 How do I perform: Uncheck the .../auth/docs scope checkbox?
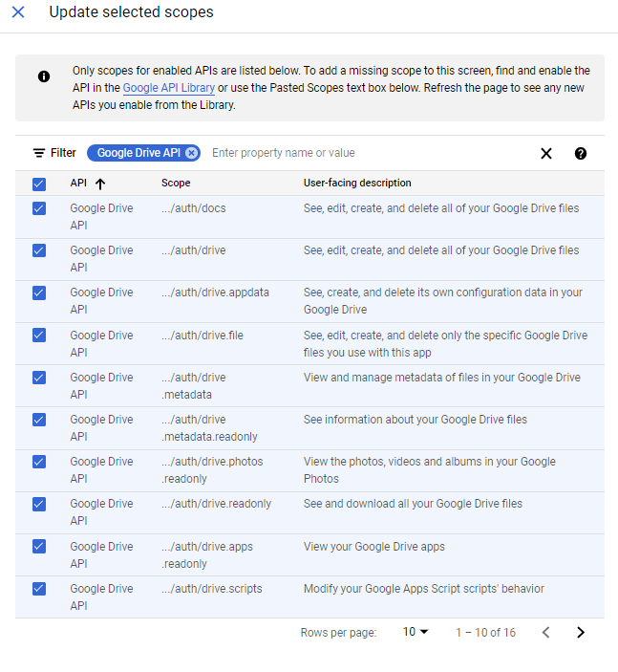[39, 208]
